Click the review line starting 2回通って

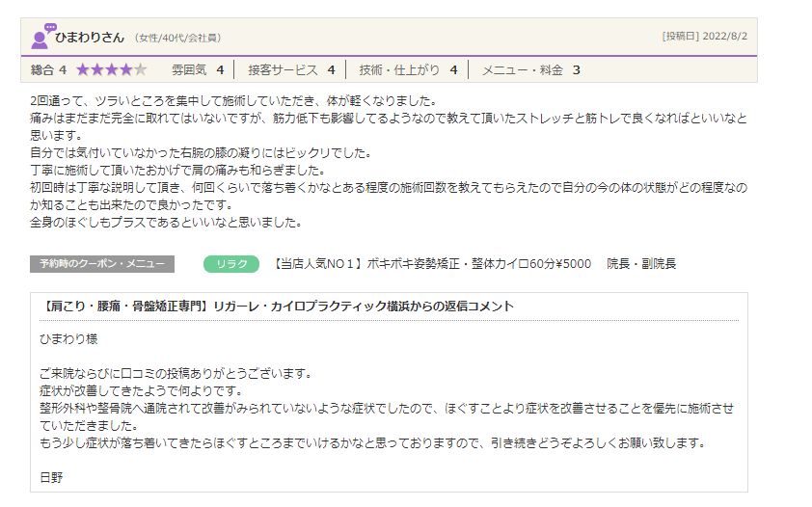(x=234, y=101)
